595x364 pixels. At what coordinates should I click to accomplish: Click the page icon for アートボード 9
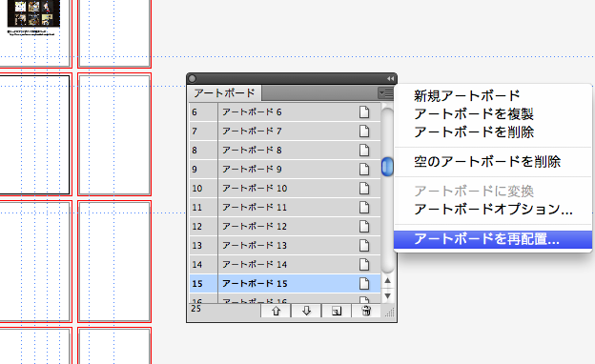tap(364, 169)
